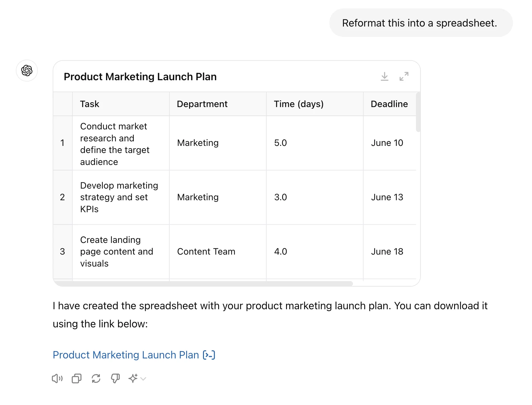This screenshot has height=405, width=532.
Task: Read the response aloud with the speaker icon
Action: click(57, 378)
